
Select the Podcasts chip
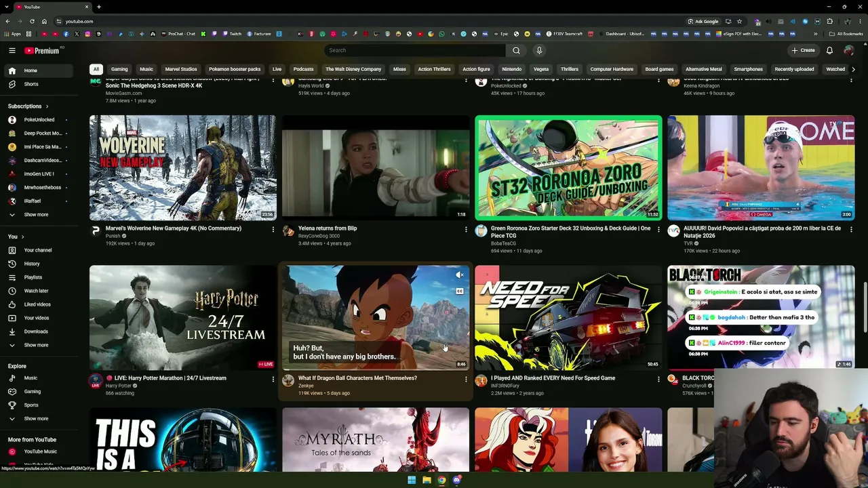point(303,69)
